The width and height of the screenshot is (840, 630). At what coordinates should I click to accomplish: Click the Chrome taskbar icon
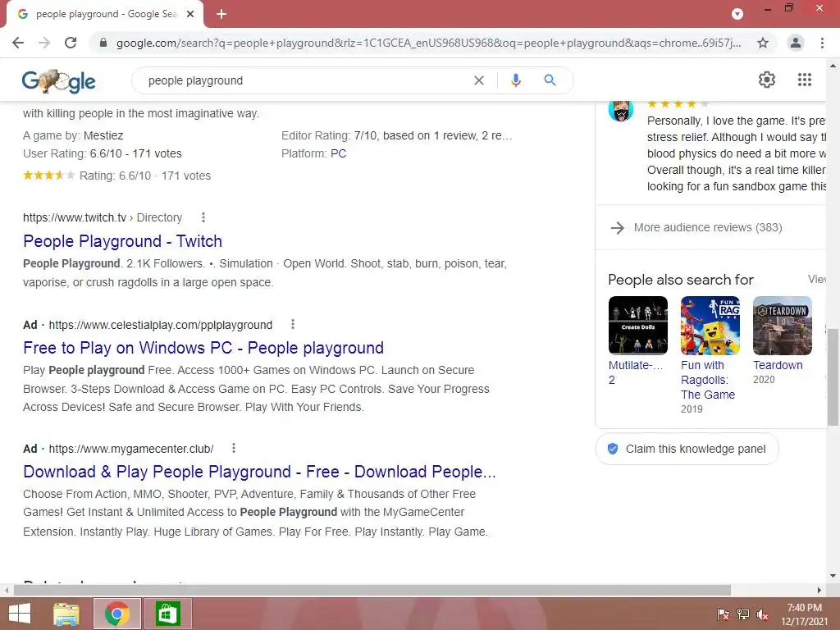pos(117,614)
